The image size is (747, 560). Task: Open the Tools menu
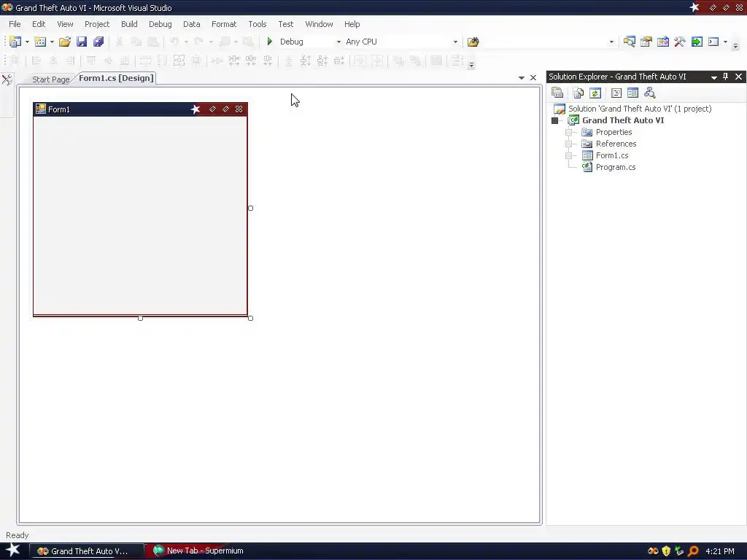click(258, 24)
